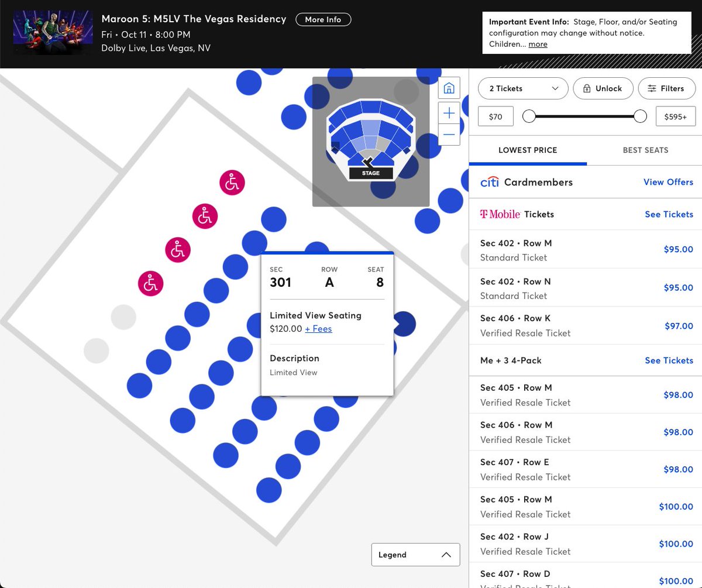
Task: Open the + Fees link in seat popup
Action: pyautogui.click(x=318, y=329)
